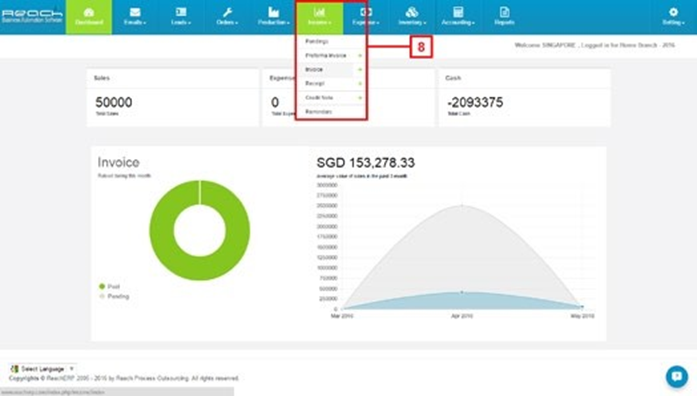This screenshot has height=396, width=697.
Task: Click the Reach logo
Action: pos(32,16)
